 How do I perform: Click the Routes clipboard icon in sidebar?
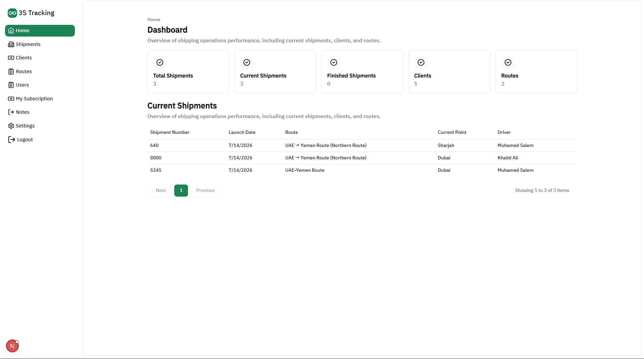pos(11,71)
